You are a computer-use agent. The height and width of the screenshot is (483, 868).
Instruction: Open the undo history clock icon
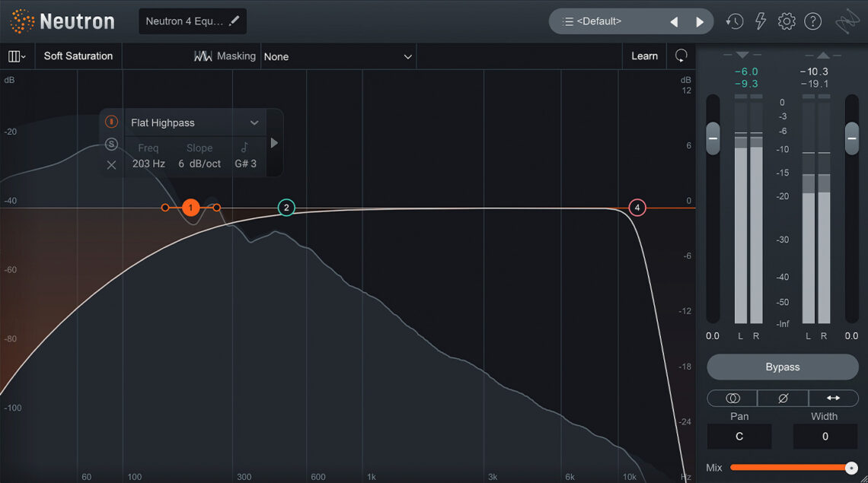point(734,21)
